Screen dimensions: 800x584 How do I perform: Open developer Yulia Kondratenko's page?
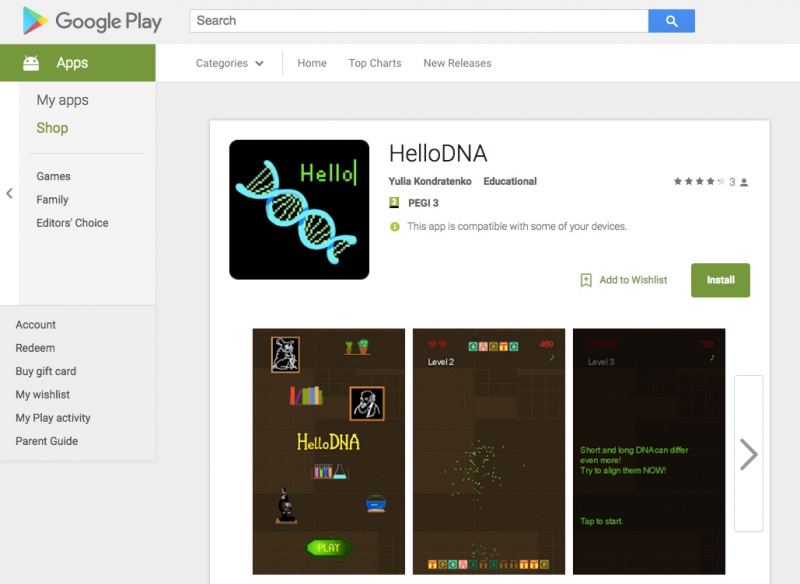coord(430,181)
